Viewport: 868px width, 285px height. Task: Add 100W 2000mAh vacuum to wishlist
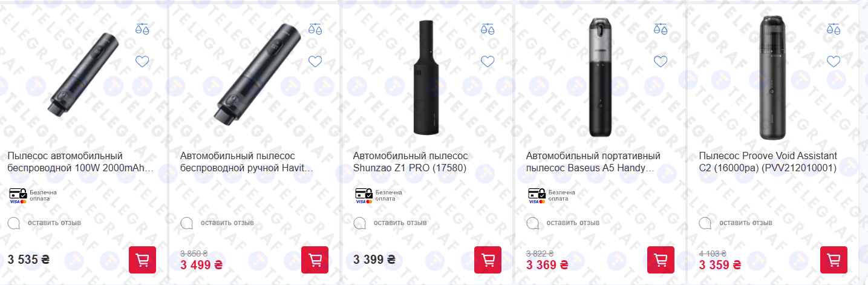click(142, 61)
